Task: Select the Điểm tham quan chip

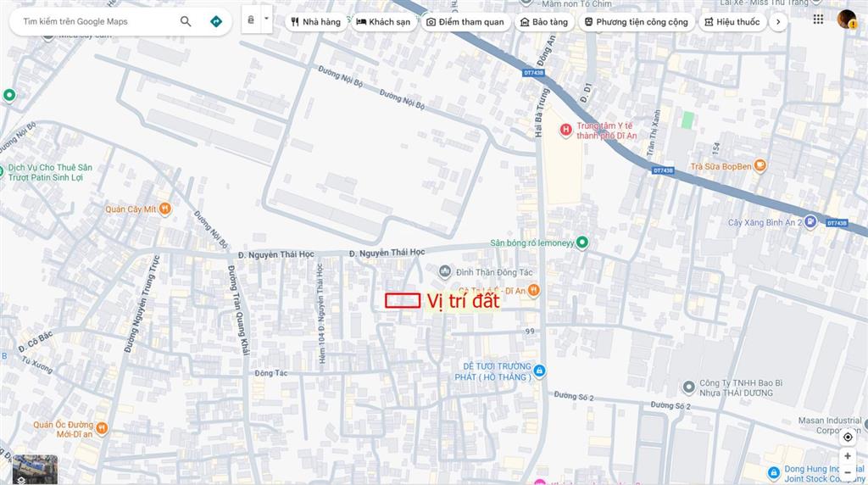Action: tap(465, 22)
